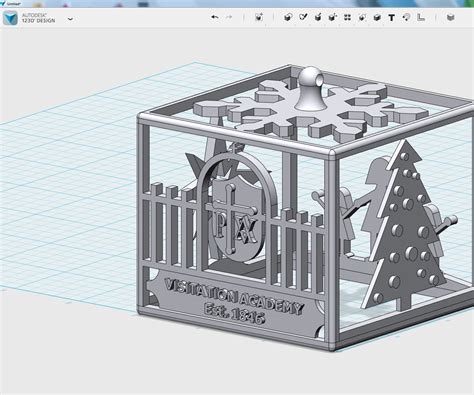Image resolution: width=474 pixels, height=395 pixels.
Task: Click the greyed-out Redo arrow
Action: click(x=229, y=17)
